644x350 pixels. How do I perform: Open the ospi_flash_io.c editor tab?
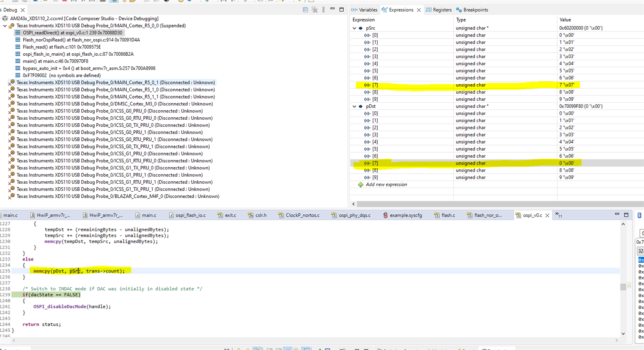(187, 215)
